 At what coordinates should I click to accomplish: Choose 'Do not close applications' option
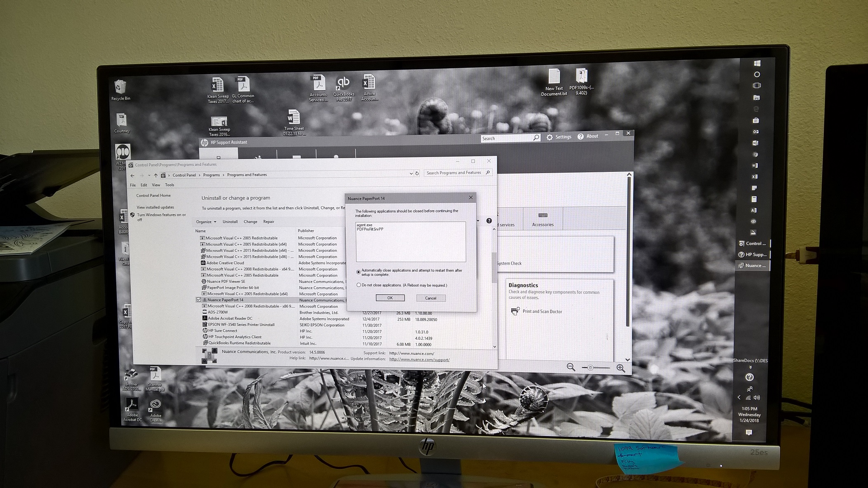coord(359,285)
